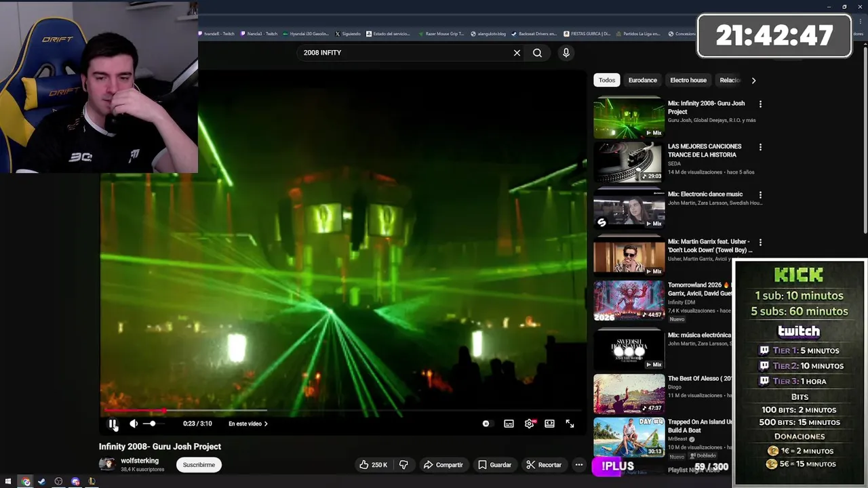Open 'Mix: Infinity 2008- Guru Josh Project' thumbnail
Image resolution: width=868 pixels, height=488 pixels.
[629, 118]
